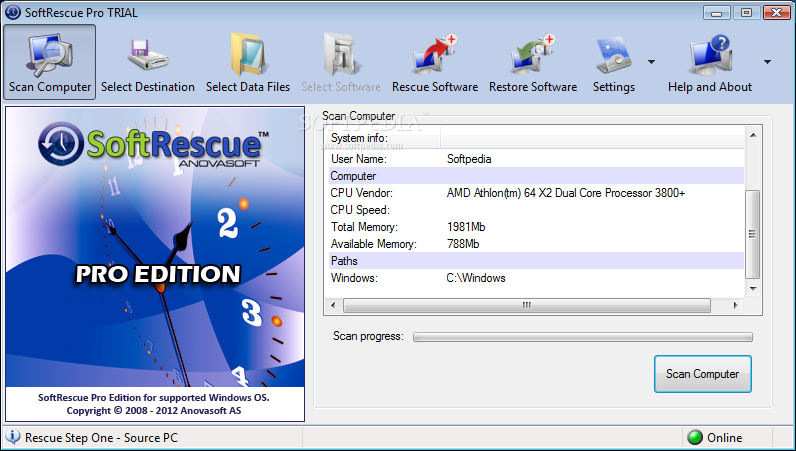The width and height of the screenshot is (796, 451).
Task: Select the 'Softpedia' user name value
Action: (469, 159)
